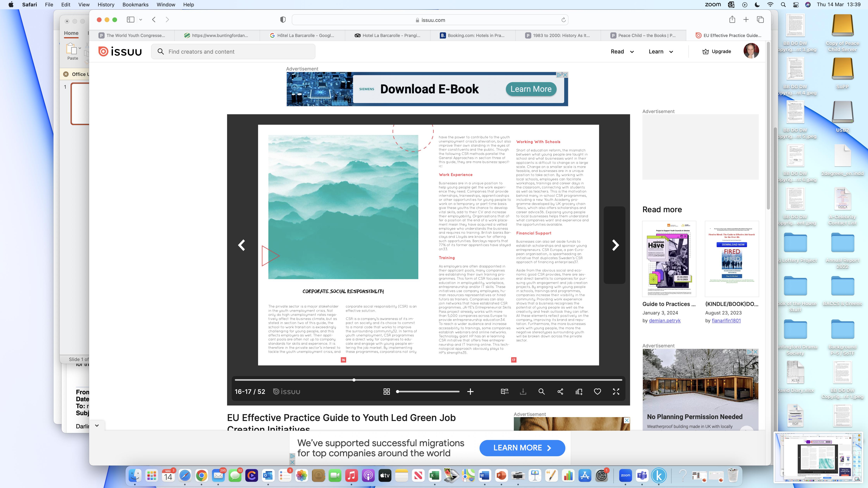
Task: Go to the next page spread
Action: click(x=615, y=245)
